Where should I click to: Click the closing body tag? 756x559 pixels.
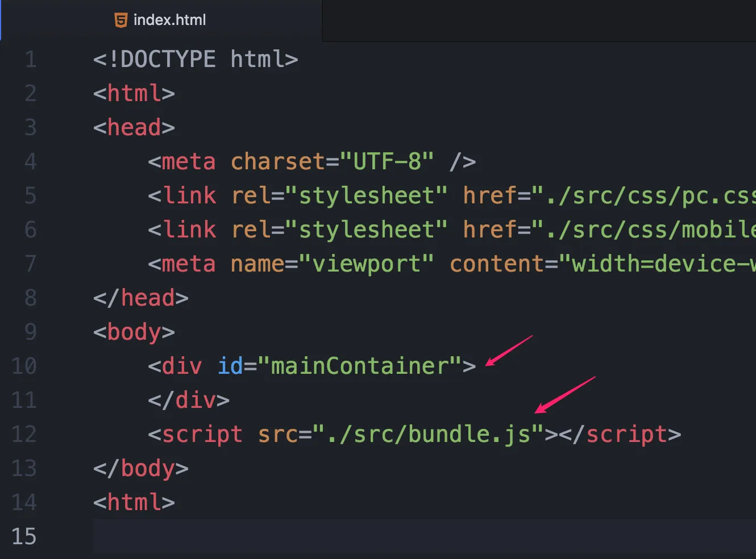(141, 469)
